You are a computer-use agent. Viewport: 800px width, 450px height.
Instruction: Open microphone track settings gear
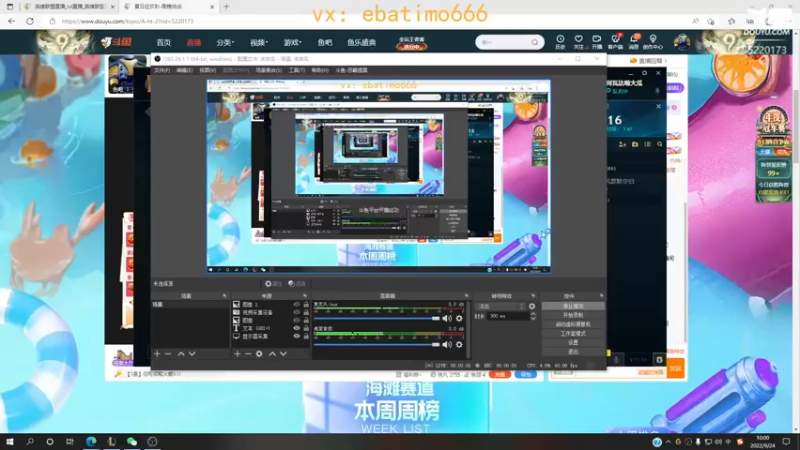click(x=459, y=318)
